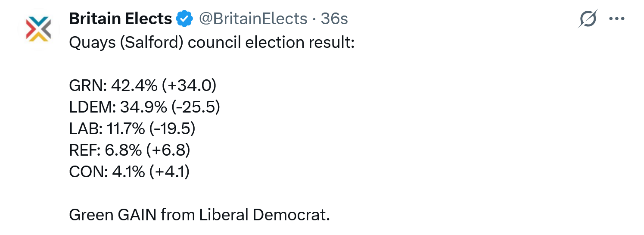Click the 'Quays (Salford) council election result' line
The height and width of the screenshot is (235, 644).
point(212,43)
